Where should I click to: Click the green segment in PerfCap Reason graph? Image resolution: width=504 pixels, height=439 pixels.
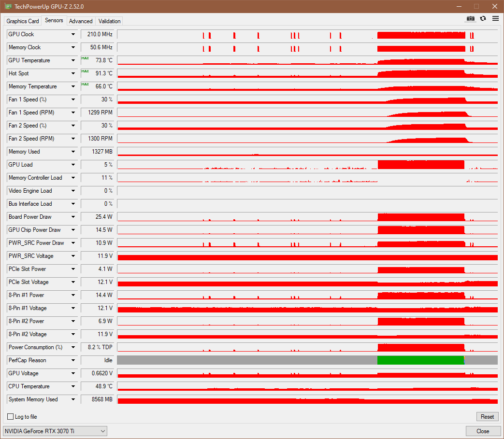coord(420,360)
